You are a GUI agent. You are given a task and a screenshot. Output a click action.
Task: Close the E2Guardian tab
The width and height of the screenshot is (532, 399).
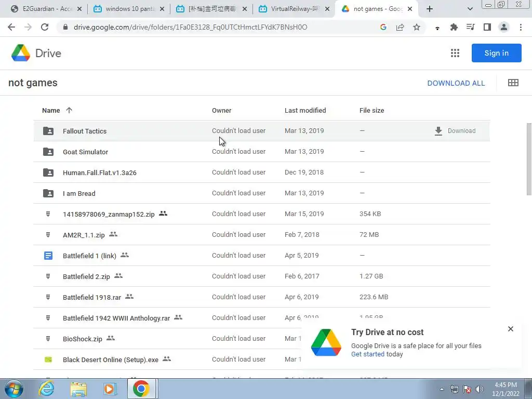click(79, 9)
